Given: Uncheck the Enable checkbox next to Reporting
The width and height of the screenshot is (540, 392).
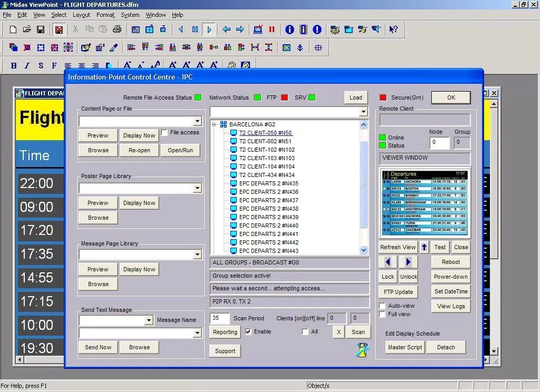Looking at the screenshot, I should pyautogui.click(x=248, y=332).
